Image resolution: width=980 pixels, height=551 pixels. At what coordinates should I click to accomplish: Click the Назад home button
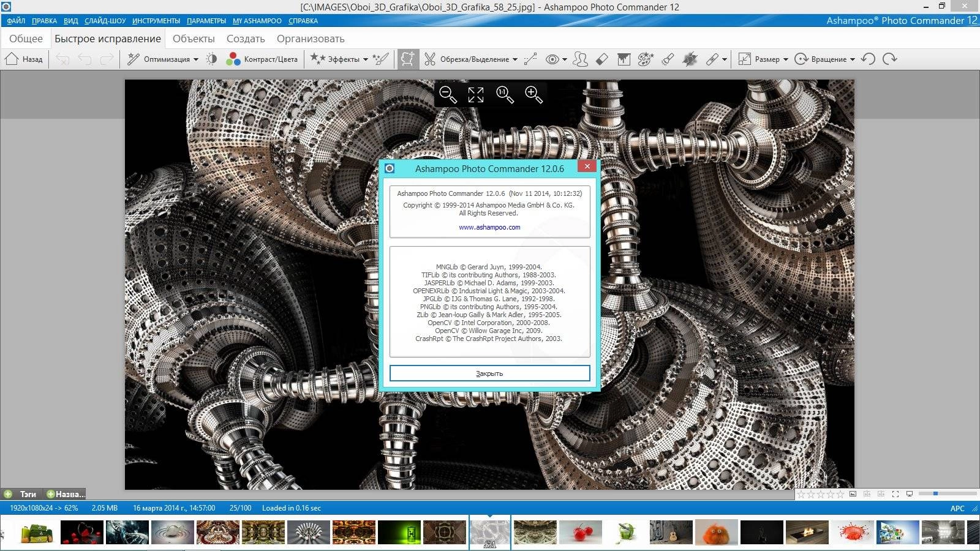tap(24, 59)
